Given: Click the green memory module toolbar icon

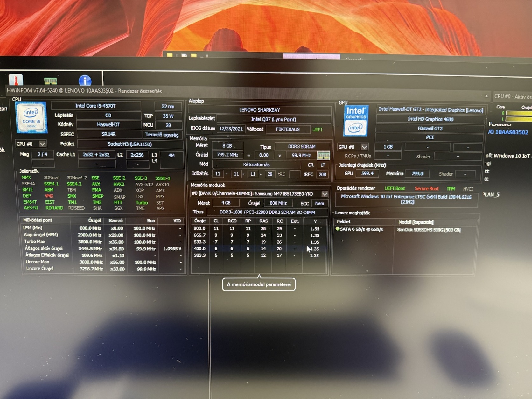Looking at the screenshot, I should click(x=50, y=81).
